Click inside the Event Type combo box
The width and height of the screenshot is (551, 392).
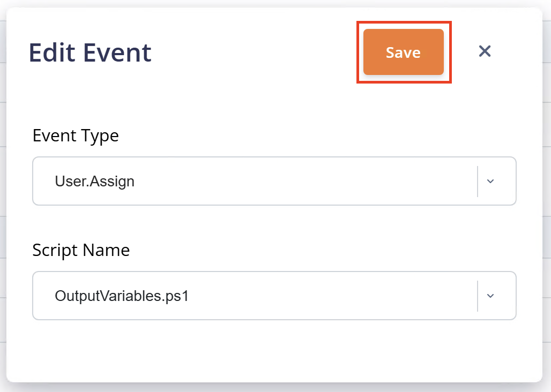pyautogui.click(x=214, y=181)
